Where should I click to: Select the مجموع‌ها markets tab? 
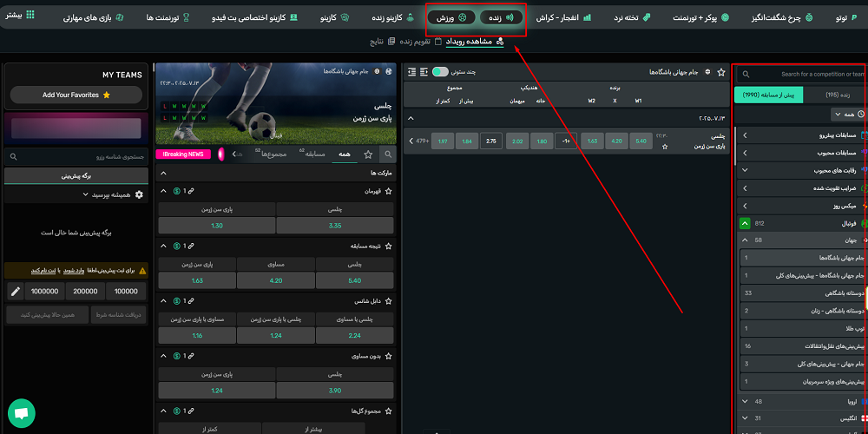[x=273, y=155]
